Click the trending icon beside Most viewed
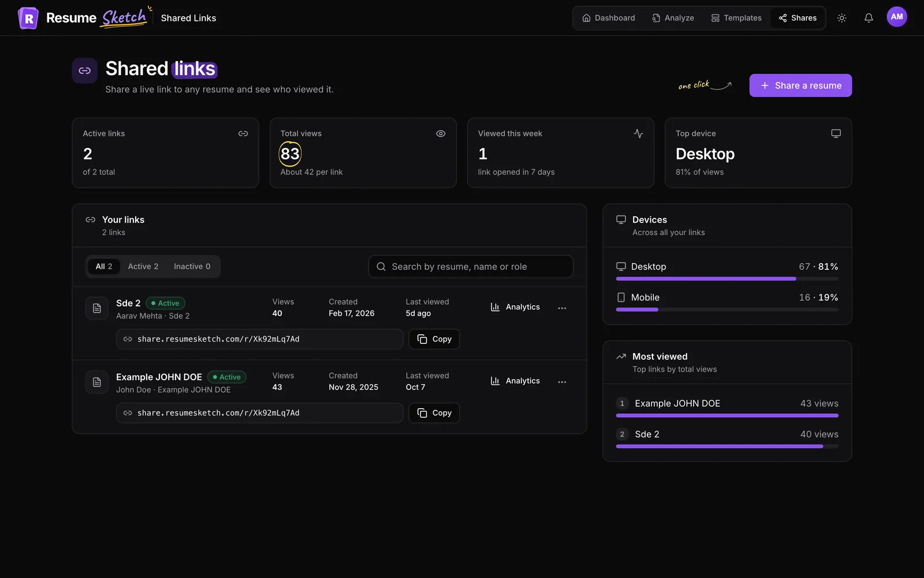924x578 pixels. [x=621, y=357]
